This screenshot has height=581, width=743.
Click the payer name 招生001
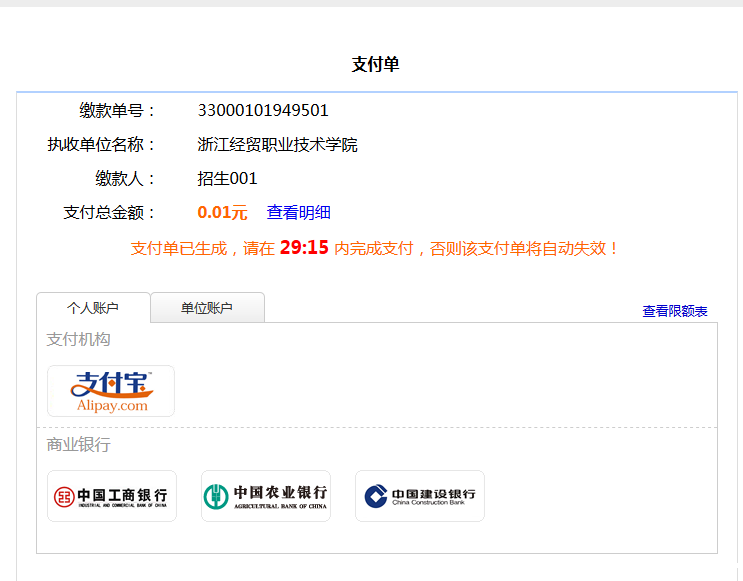[227, 178]
